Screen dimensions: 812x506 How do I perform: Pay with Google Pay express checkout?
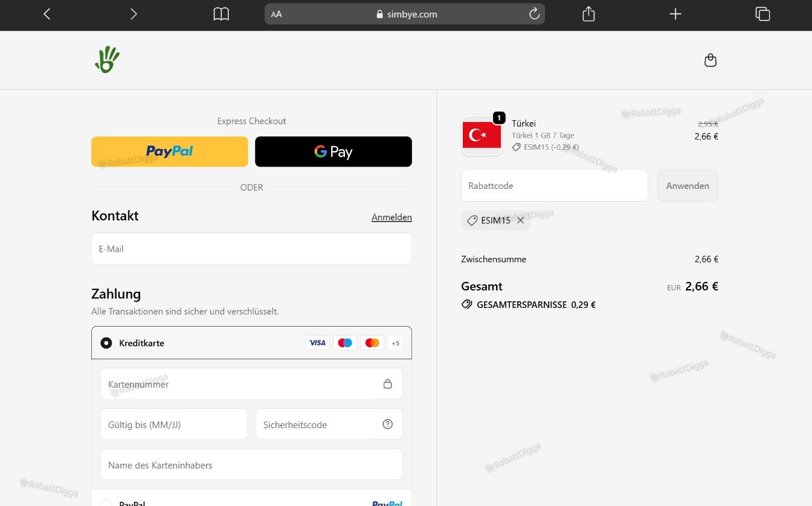click(333, 152)
